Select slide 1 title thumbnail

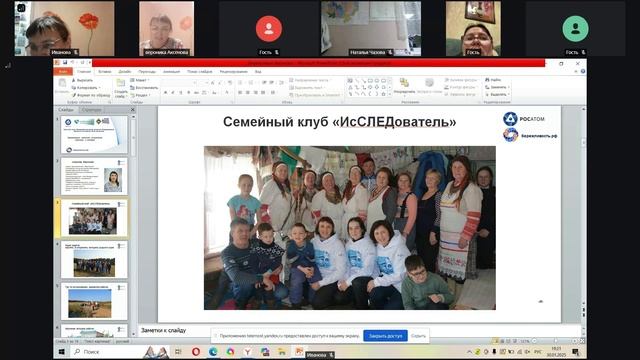94,134
